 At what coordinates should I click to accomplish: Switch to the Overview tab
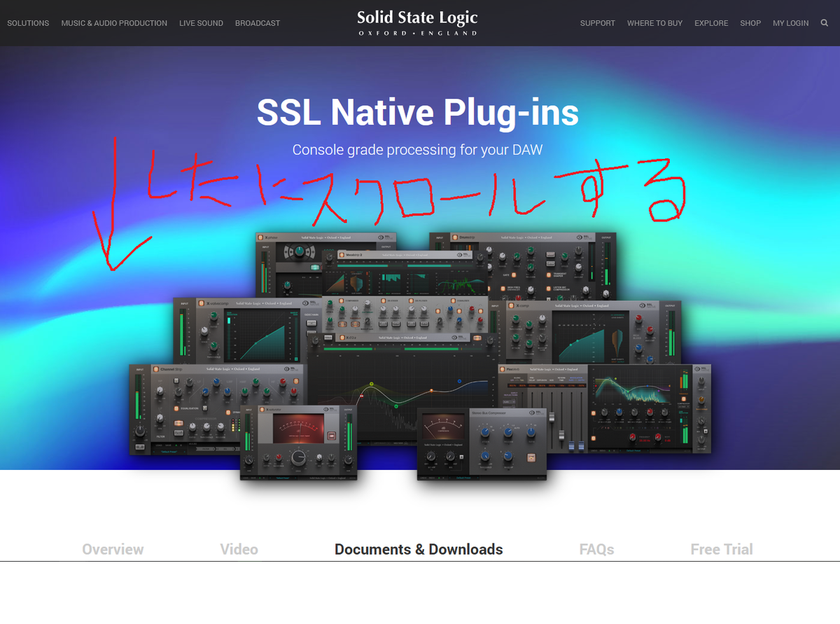pos(113,549)
